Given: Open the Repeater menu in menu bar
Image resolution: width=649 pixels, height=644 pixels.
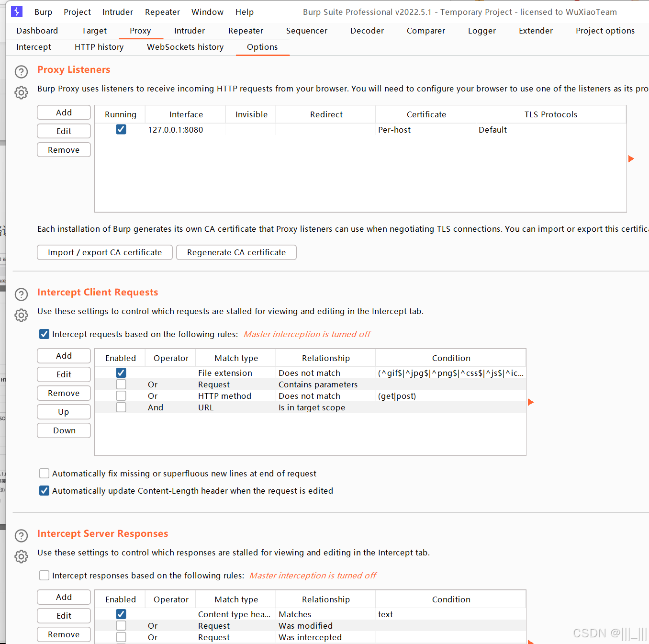Looking at the screenshot, I should click(162, 12).
